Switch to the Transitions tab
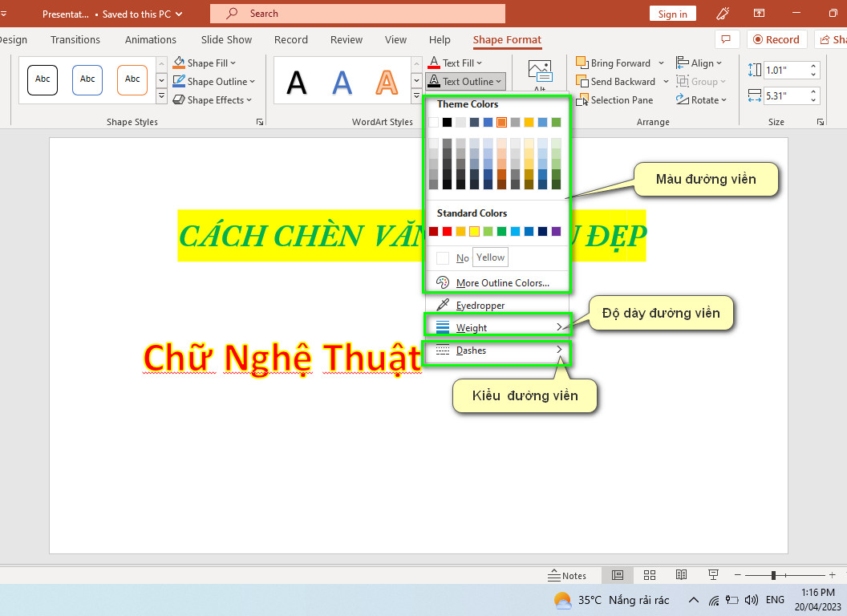 point(75,39)
